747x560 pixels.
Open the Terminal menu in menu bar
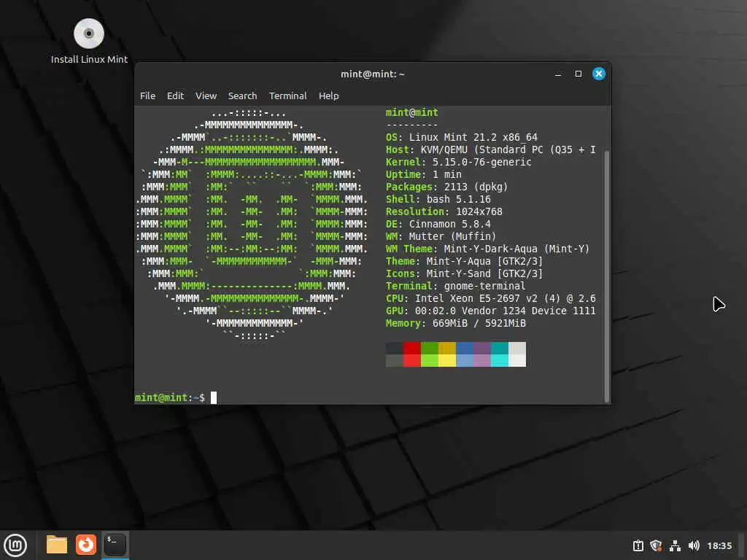coord(287,96)
